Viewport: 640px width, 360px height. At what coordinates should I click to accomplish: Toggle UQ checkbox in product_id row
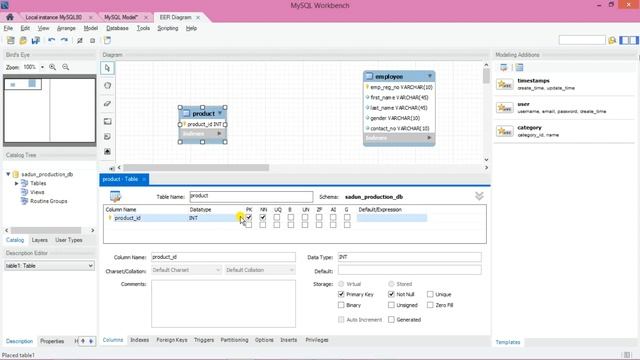point(277,218)
